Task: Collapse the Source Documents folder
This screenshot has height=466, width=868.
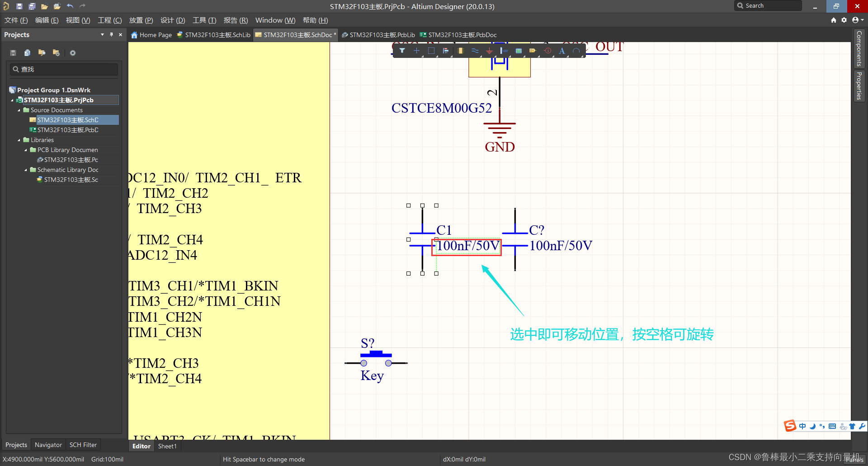Action: pyautogui.click(x=19, y=110)
